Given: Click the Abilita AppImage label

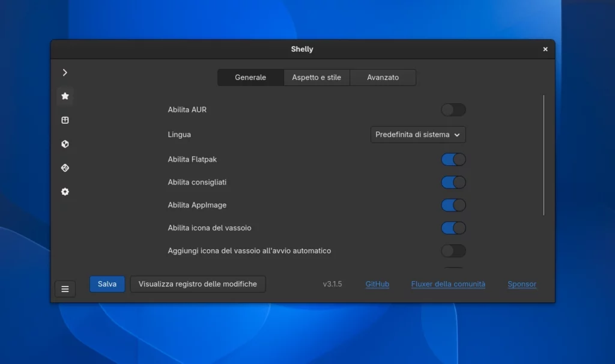Looking at the screenshot, I should (x=197, y=205).
